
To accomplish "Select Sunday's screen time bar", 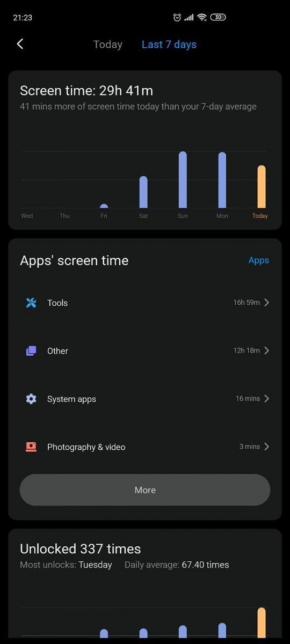I will click(183, 180).
